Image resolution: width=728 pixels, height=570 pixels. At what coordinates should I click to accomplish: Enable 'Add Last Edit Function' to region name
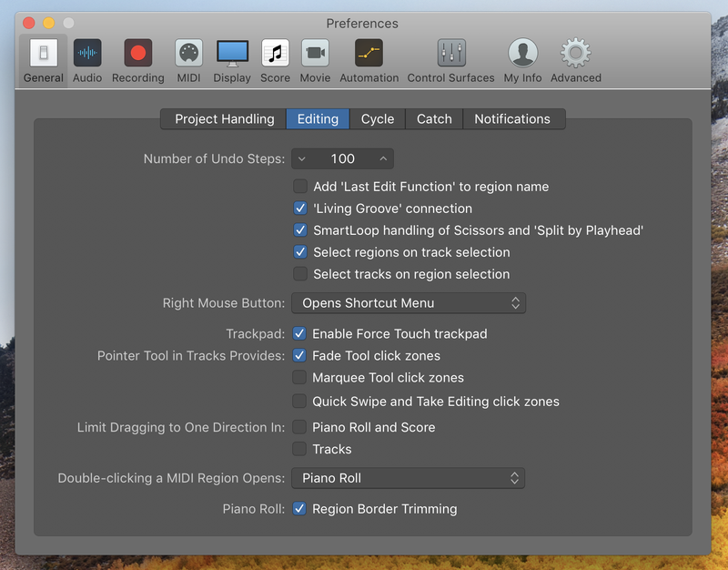(300, 187)
